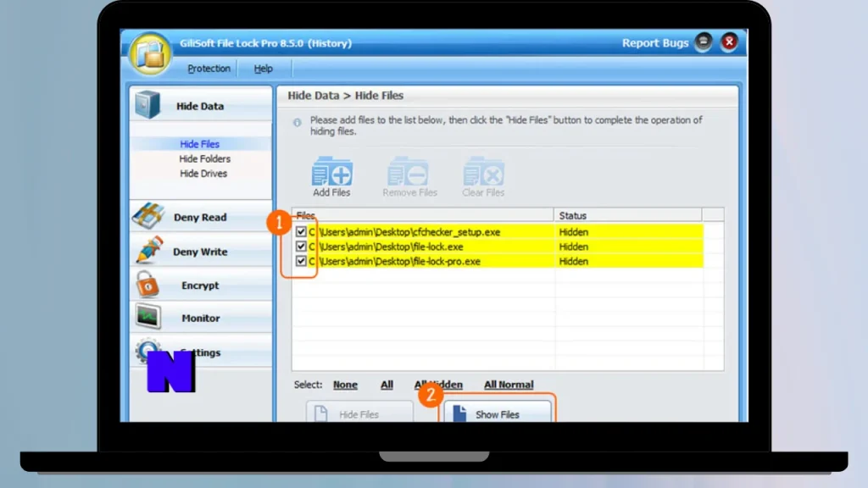
Task: Click the info icon beside the instructions
Action: click(298, 122)
